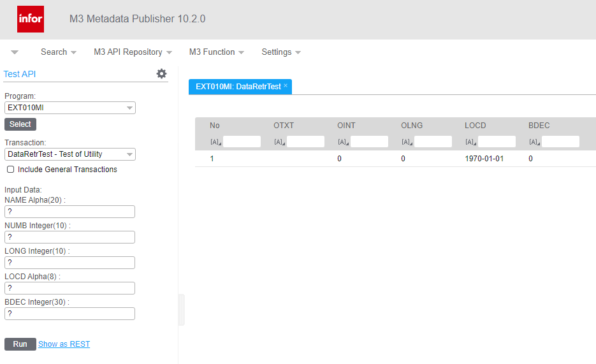Open the M3 Function menu
Screen dimensions: 596x364
[x=216, y=52]
